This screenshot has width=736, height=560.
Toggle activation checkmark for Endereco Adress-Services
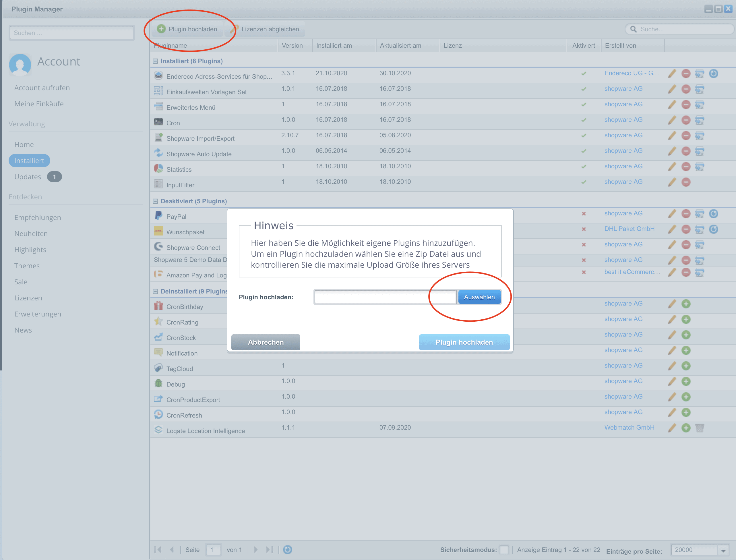584,73
